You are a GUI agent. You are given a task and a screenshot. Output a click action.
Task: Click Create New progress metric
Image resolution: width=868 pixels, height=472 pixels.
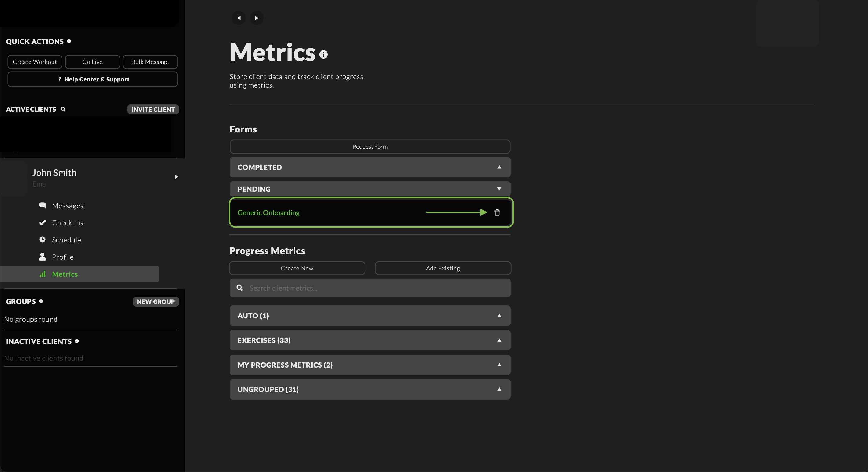tap(297, 268)
